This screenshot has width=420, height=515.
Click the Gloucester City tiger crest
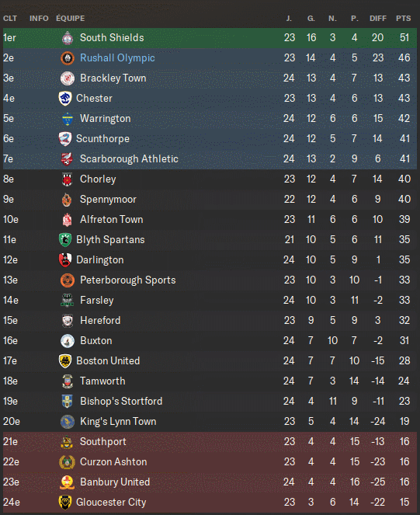coord(65,503)
